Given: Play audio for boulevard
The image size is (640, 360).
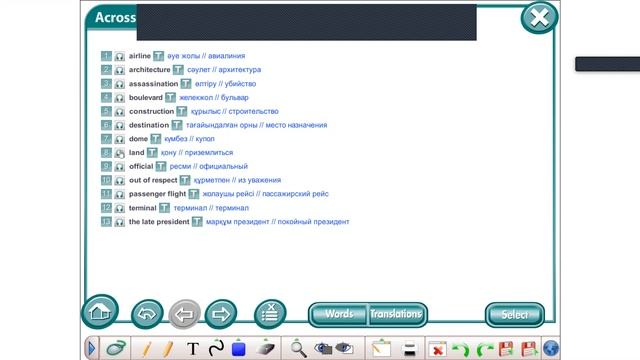Looking at the screenshot, I should point(119,98).
